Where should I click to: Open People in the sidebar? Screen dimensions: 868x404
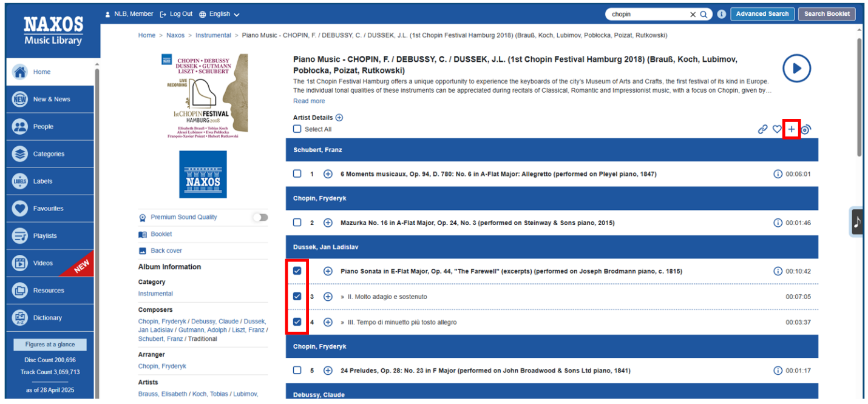point(50,126)
